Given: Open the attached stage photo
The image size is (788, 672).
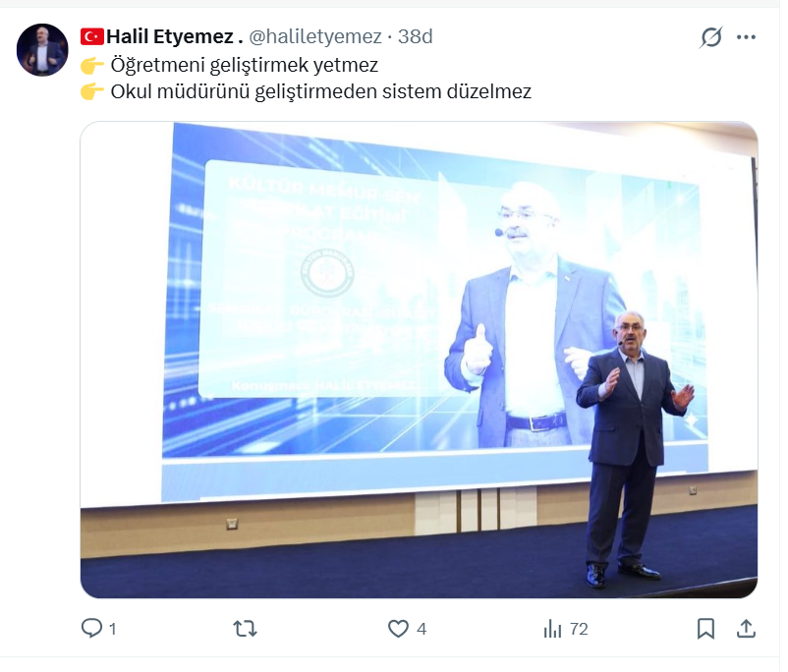Looking at the screenshot, I should (420, 360).
